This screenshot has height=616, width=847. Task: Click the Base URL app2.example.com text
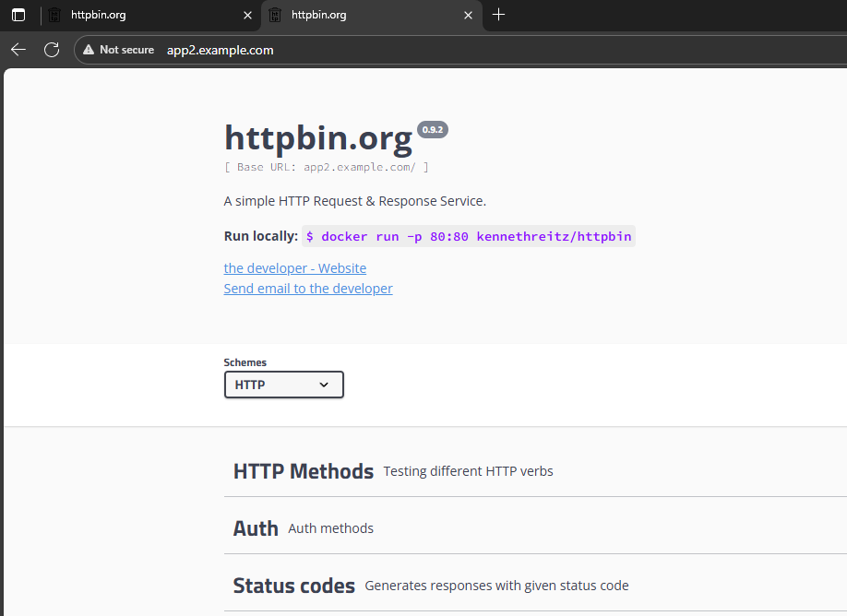(327, 167)
